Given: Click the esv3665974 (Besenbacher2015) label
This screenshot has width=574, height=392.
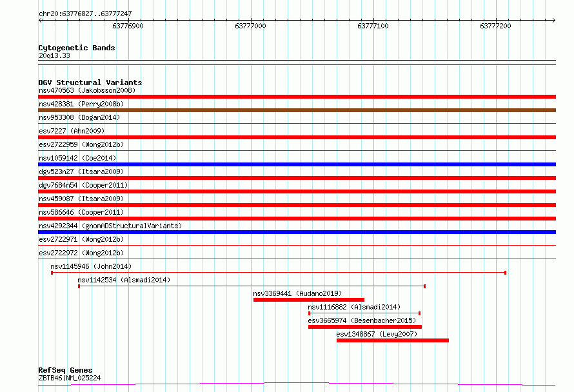Looking at the screenshot, I should point(362,320).
